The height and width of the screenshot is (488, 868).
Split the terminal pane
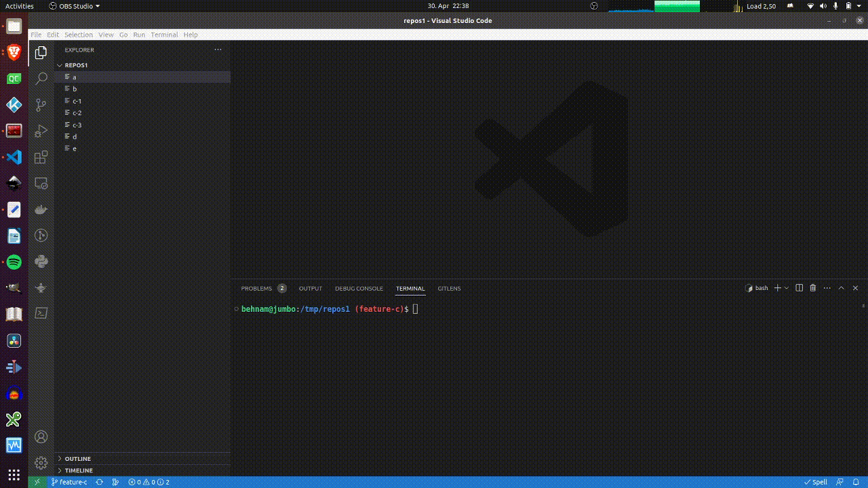click(799, 288)
